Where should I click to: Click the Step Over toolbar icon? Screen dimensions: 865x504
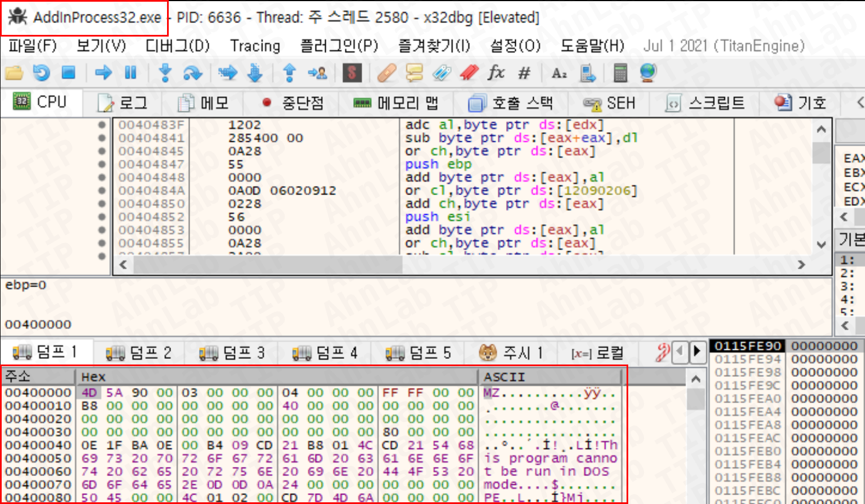tap(192, 73)
